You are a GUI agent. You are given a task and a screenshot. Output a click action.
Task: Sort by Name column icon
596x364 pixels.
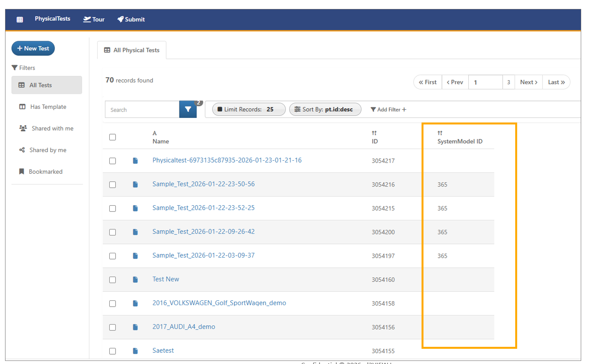pos(155,133)
